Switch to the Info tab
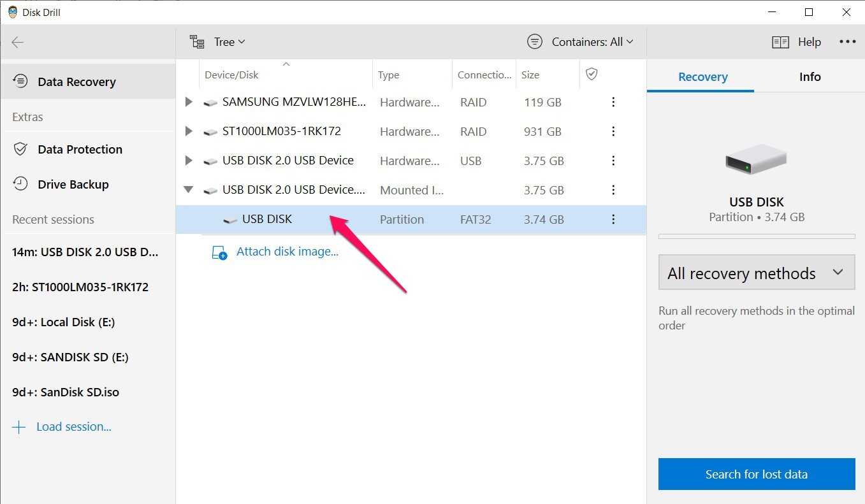 click(809, 76)
